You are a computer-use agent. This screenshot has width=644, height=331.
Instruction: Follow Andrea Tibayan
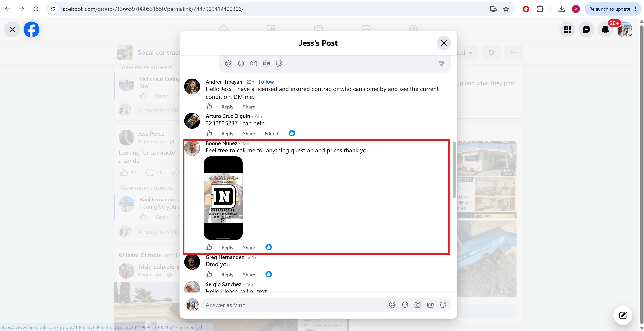coord(266,82)
